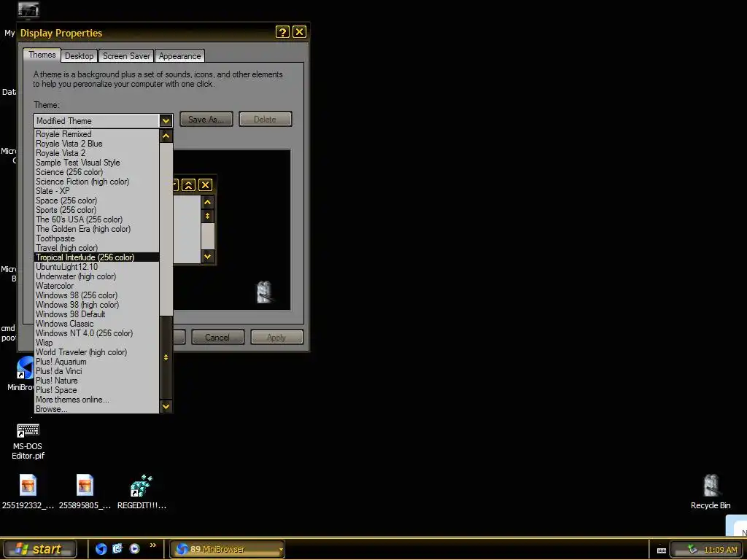Click the keyboard icon in system tray
The height and width of the screenshot is (560, 747).
point(661,550)
